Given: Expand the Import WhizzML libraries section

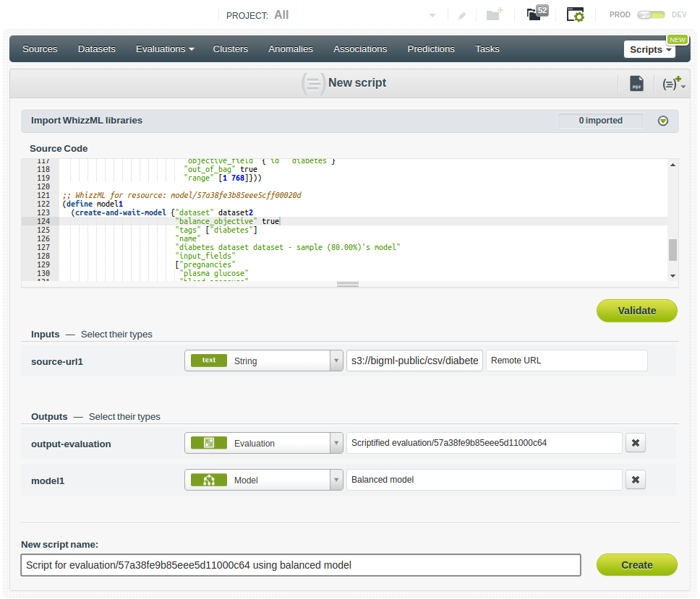Looking at the screenshot, I should pyautogui.click(x=662, y=121).
